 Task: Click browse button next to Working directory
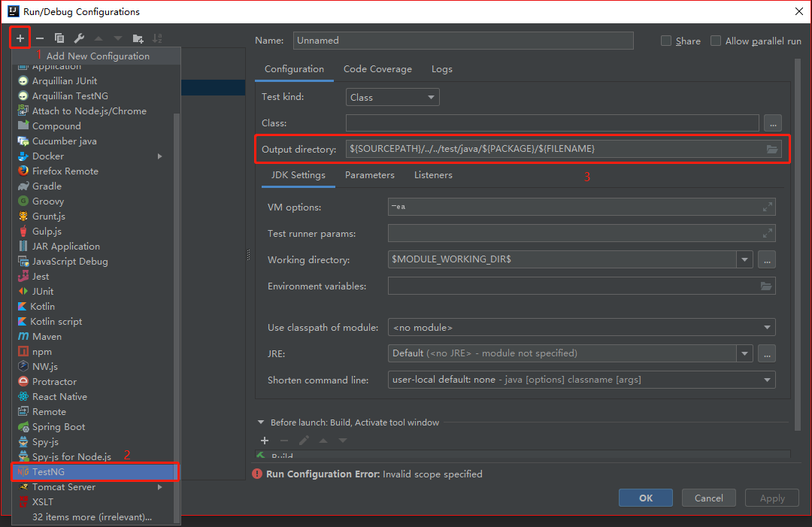click(767, 259)
